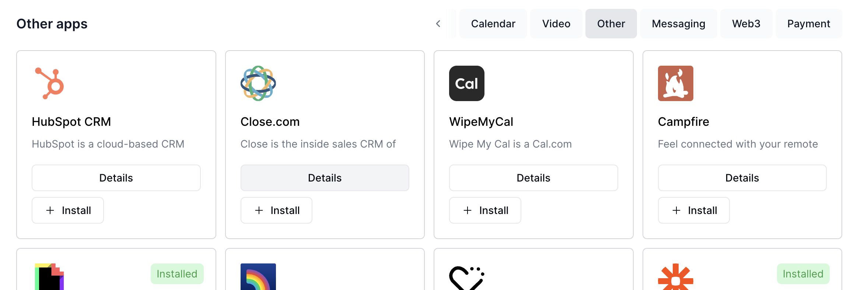The width and height of the screenshot is (868, 290).
Task: Click the Installed badge on the Zapier card
Action: coord(803,274)
